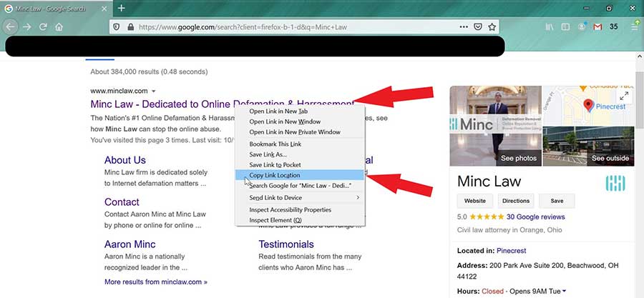Click More results from minclaw.com
The width and height of the screenshot is (644, 298).
coord(156,282)
